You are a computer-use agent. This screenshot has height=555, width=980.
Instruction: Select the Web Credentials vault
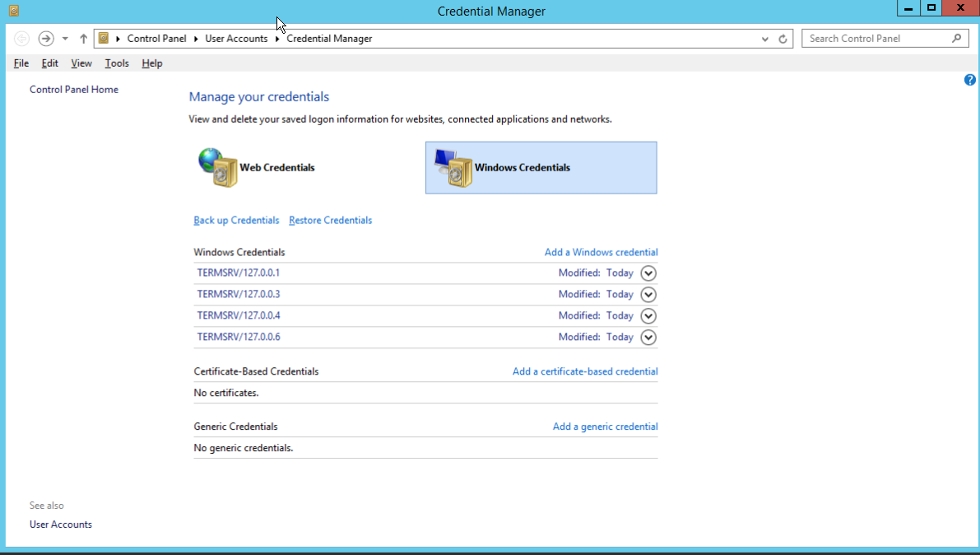coord(308,168)
